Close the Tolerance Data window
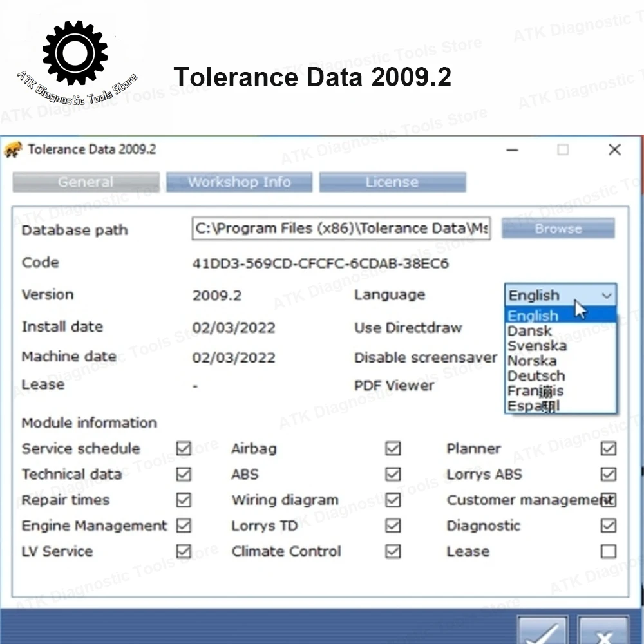 [615, 150]
